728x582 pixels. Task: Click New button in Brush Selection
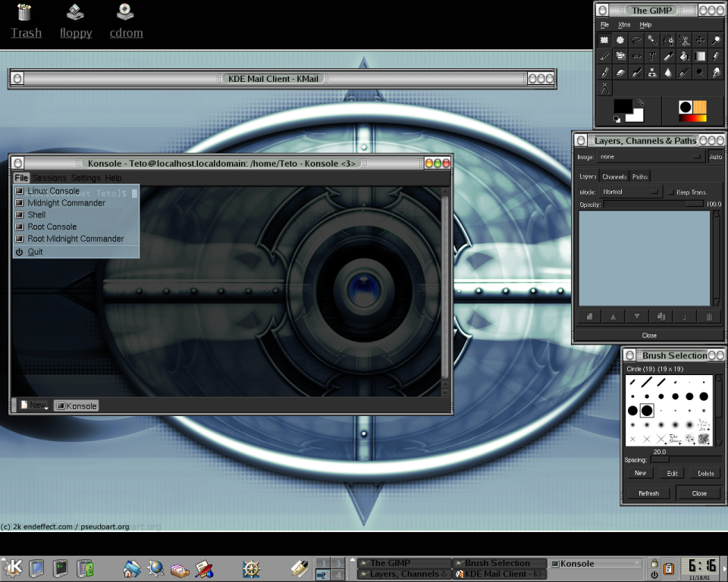tap(640, 473)
